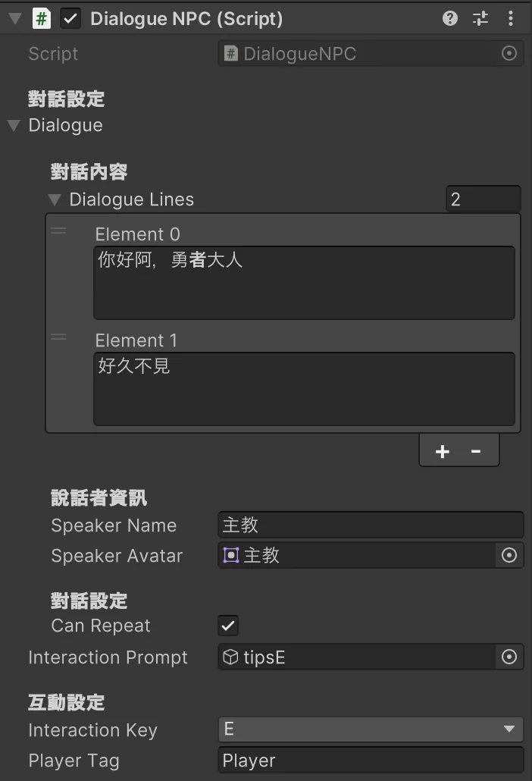Click the tipsE prefab cube icon
Screen dimensions: 532x781
230,657
